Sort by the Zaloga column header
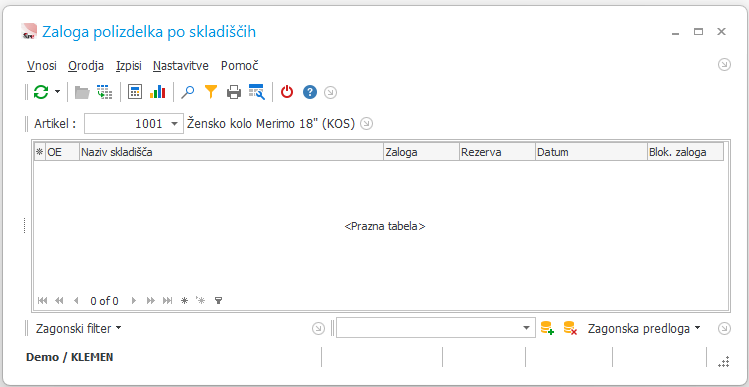749x387 pixels. 421,152
